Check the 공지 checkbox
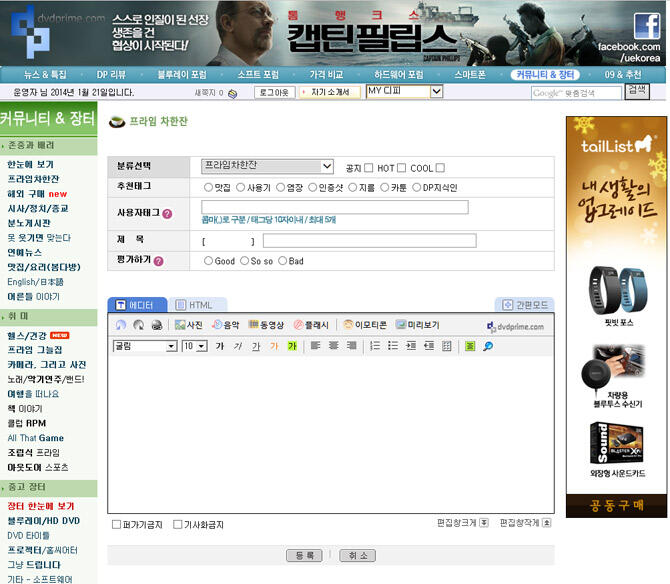The height and width of the screenshot is (584, 670). [368, 168]
